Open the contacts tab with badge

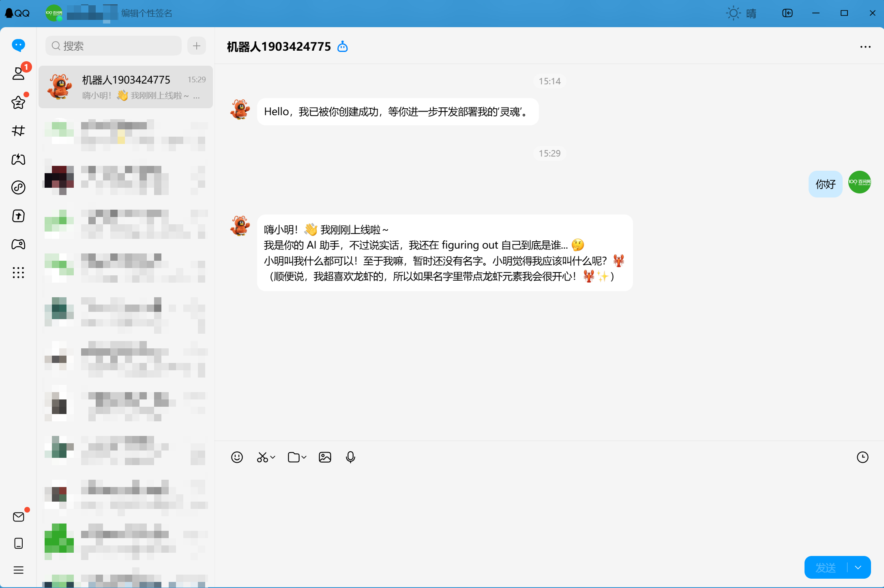(x=19, y=73)
